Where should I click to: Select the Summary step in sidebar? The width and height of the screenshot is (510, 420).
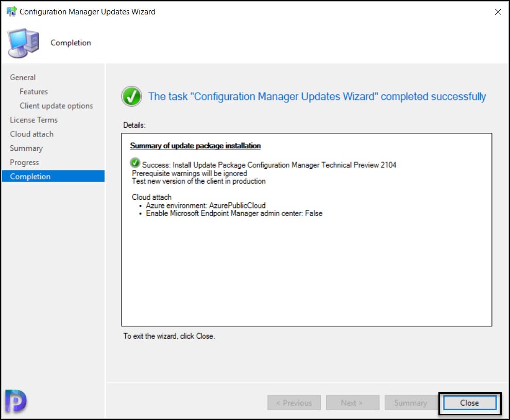[x=26, y=149]
